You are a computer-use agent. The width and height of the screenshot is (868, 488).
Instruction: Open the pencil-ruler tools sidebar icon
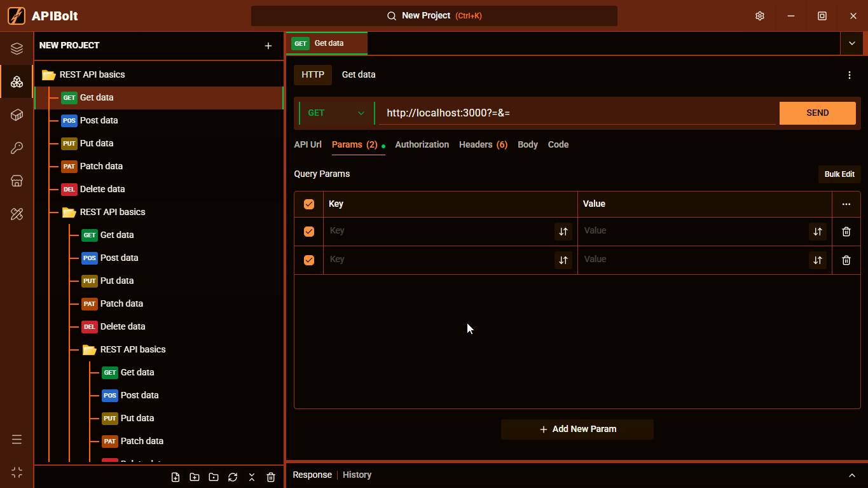pyautogui.click(x=17, y=214)
